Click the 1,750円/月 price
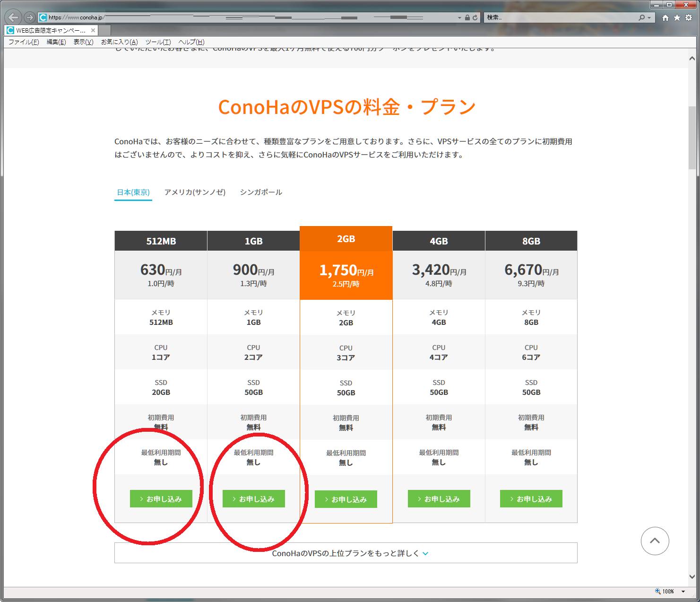The image size is (700, 602). [346, 270]
